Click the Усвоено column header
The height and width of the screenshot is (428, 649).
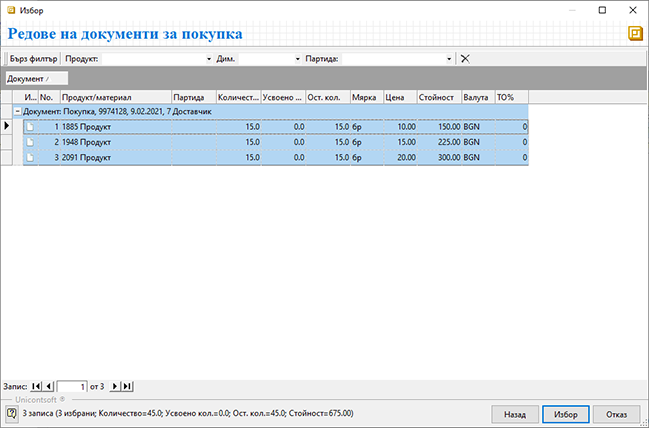coord(284,97)
